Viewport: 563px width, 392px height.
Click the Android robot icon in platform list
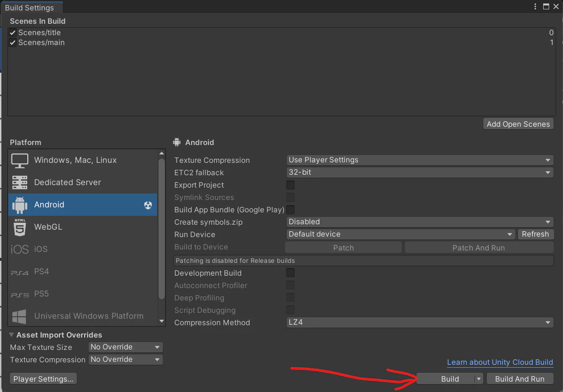pyautogui.click(x=20, y=205)
